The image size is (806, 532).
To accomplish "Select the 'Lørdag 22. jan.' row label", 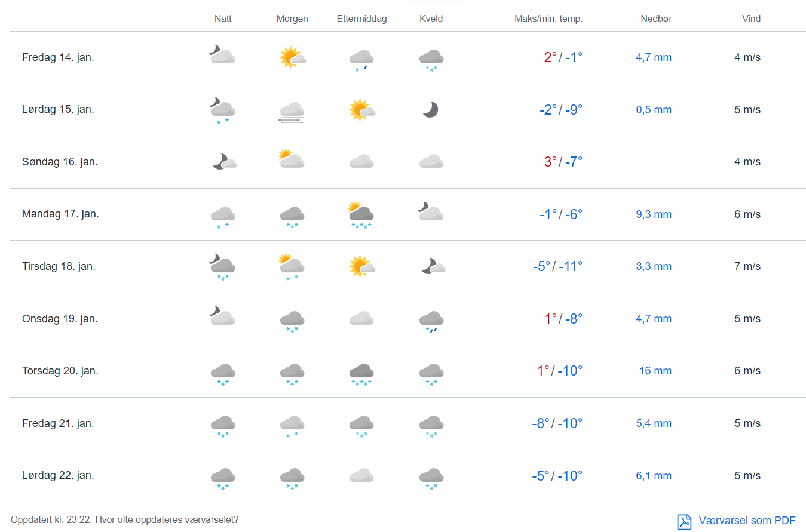I will (58, 475).
